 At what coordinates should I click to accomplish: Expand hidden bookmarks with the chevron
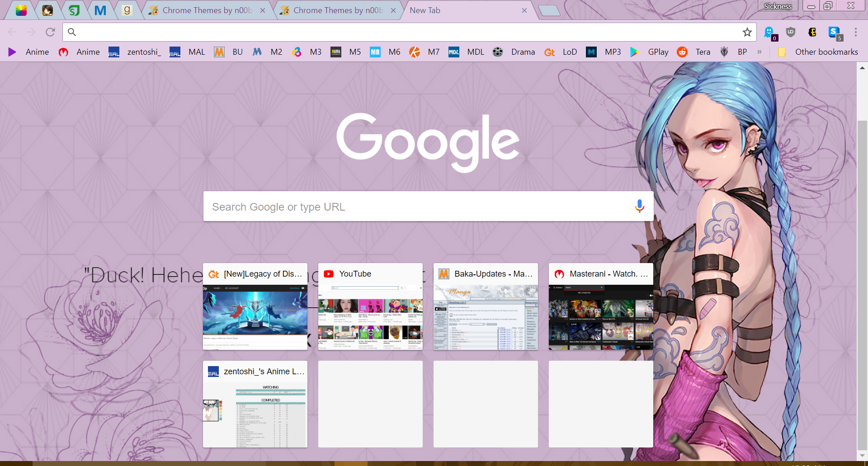click(759, 52)
